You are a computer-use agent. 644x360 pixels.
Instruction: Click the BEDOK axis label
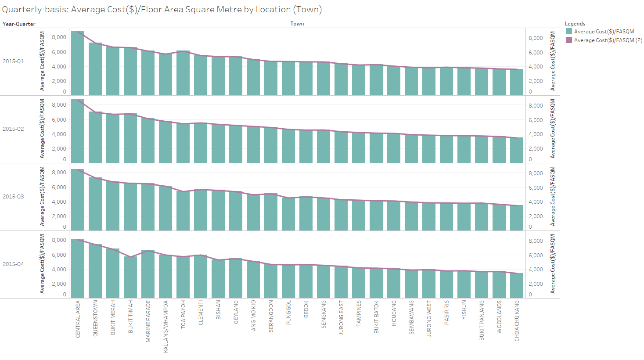pos(306,309)
